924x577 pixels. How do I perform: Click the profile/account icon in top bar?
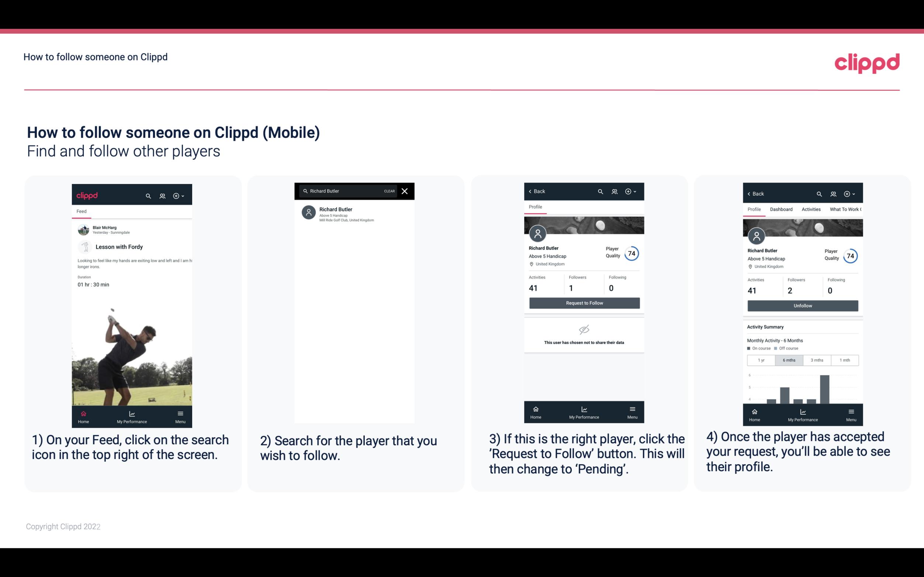[x=162, y=195]
